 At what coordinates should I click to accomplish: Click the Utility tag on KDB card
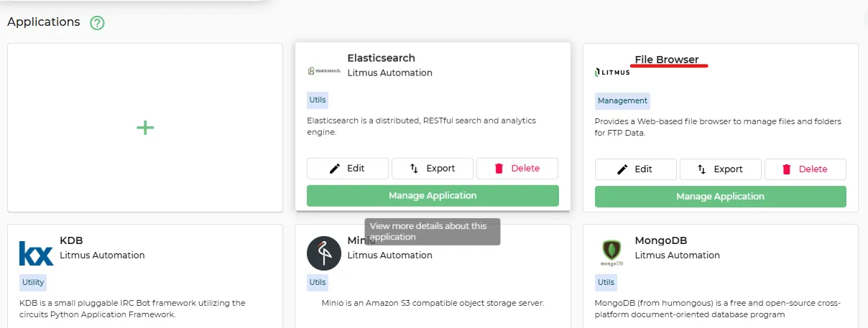(33, 282)
